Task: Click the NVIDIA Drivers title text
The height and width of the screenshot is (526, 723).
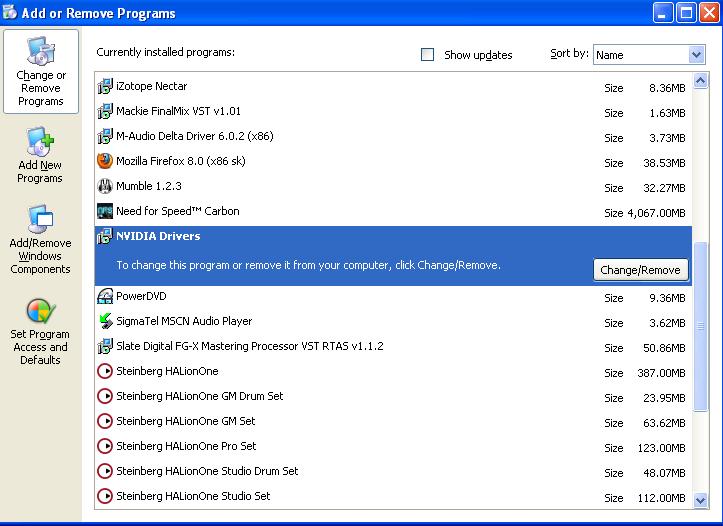Action: [158, 236]
